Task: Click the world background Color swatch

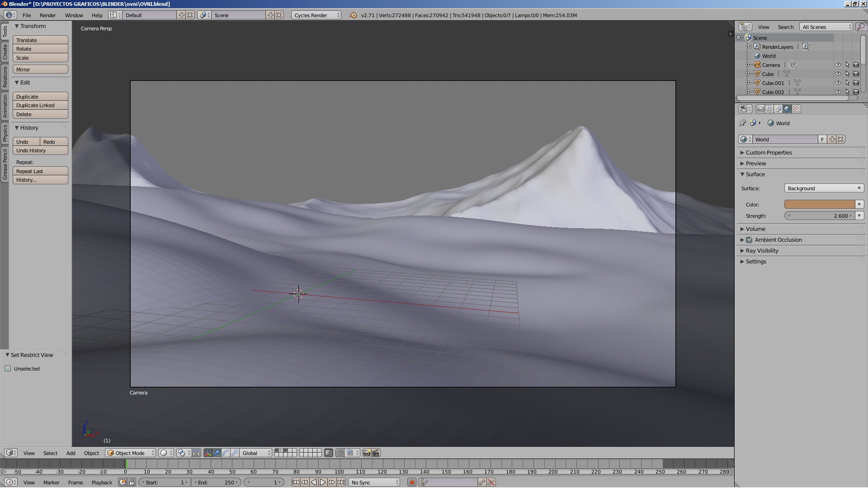Action: tap(819, 204)
